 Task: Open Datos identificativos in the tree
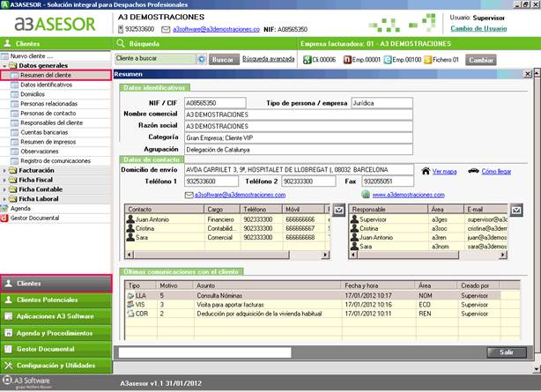click(46, 85)
